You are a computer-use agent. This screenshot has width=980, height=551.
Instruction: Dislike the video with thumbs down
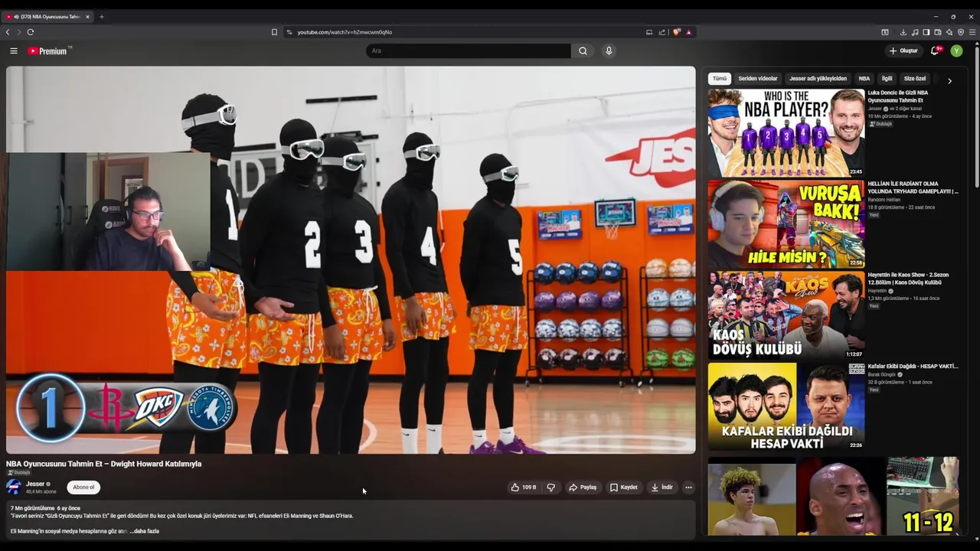click(550, 487)
